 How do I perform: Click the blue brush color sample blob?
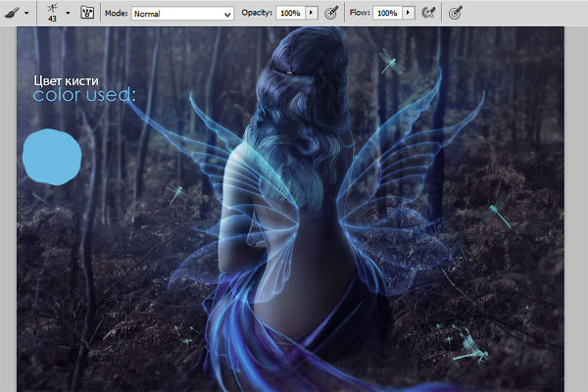(52, 157)
